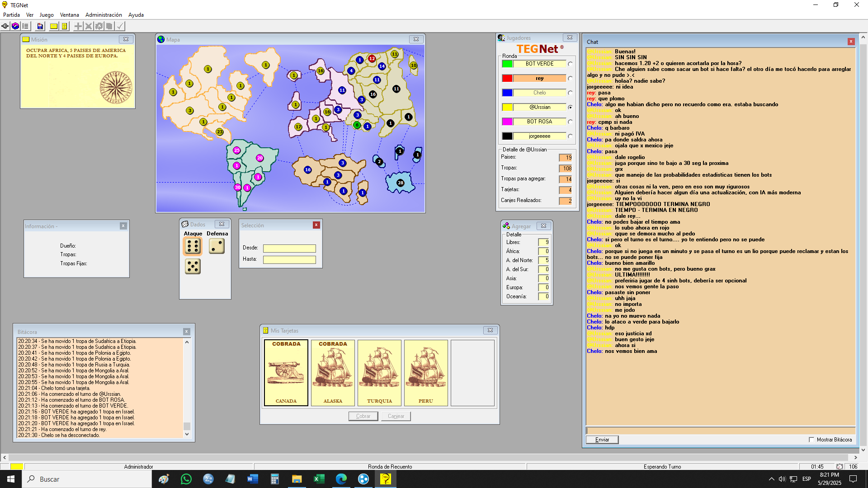Close the Bitácora panel
The width and height of the screenshot is (868, 488).
tap(187, 332)
